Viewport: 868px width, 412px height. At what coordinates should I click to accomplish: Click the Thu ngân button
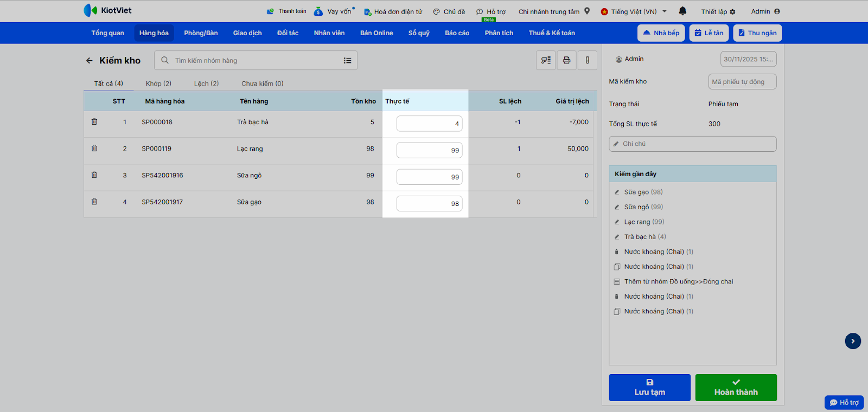click(757, 33)
